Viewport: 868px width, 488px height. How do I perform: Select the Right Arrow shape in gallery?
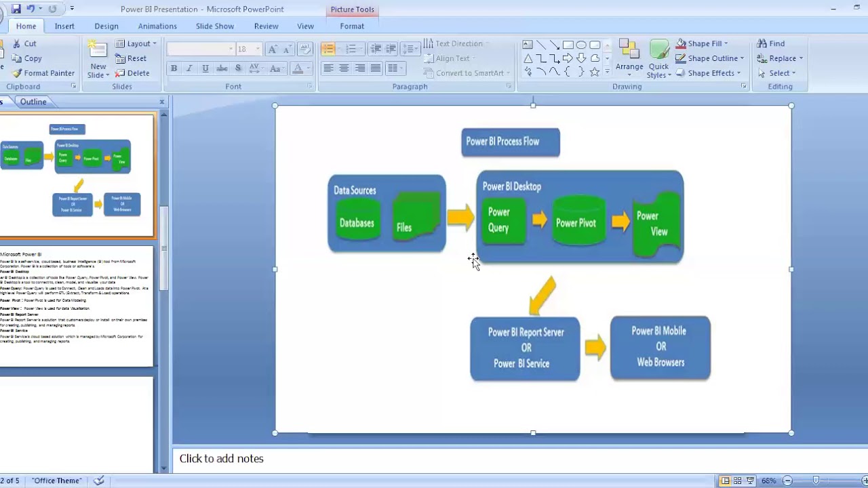click(568, 58)
